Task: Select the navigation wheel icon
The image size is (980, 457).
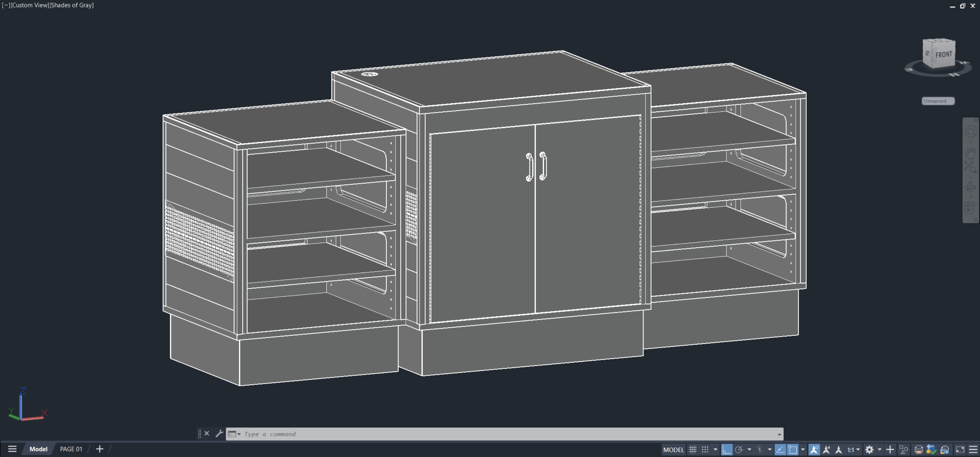Action: point(971,131)
